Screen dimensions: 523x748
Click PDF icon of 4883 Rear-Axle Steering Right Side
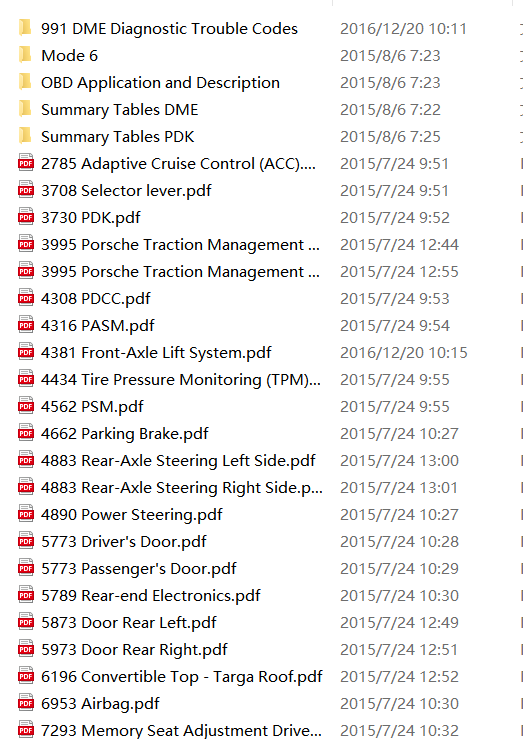pos(26,487)
